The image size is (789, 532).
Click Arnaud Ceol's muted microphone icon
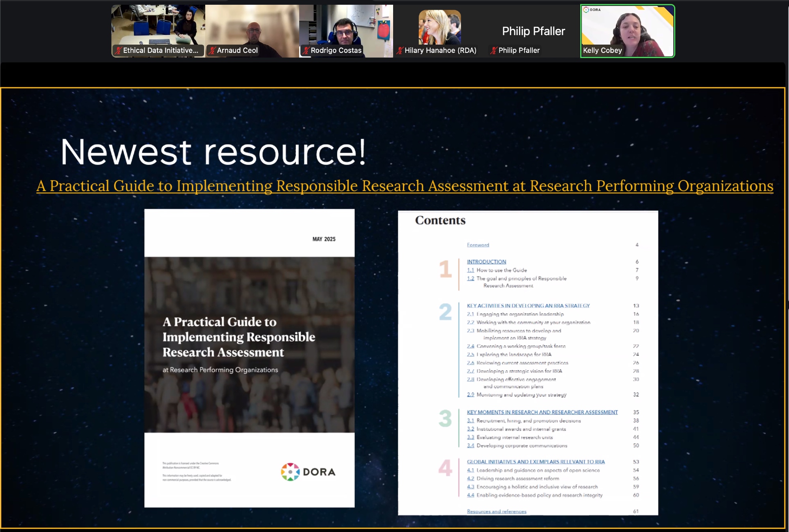click(x=212, y=51)
